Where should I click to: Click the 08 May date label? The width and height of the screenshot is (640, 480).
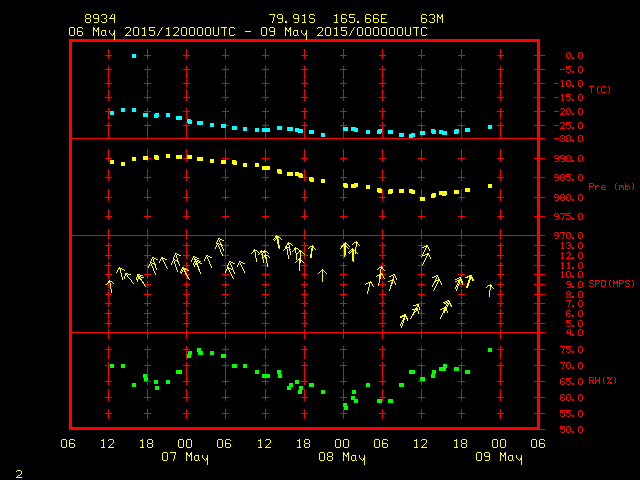click(x=342, y=457)
